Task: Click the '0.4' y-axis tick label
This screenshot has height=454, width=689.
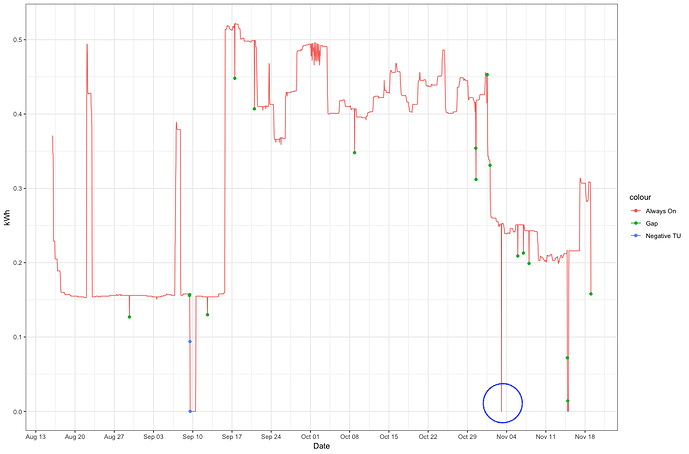Action: [x=18, y=114]
